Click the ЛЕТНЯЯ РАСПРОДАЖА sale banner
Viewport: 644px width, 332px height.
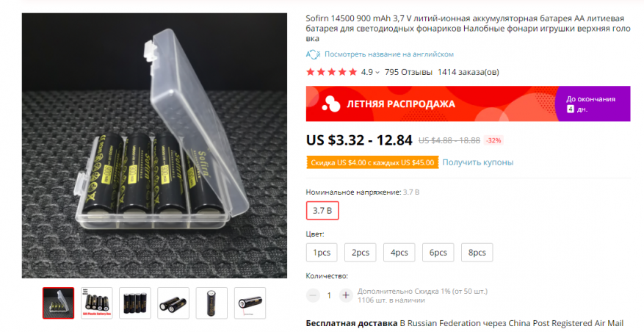pyautogui.click(x=468, y=104)
